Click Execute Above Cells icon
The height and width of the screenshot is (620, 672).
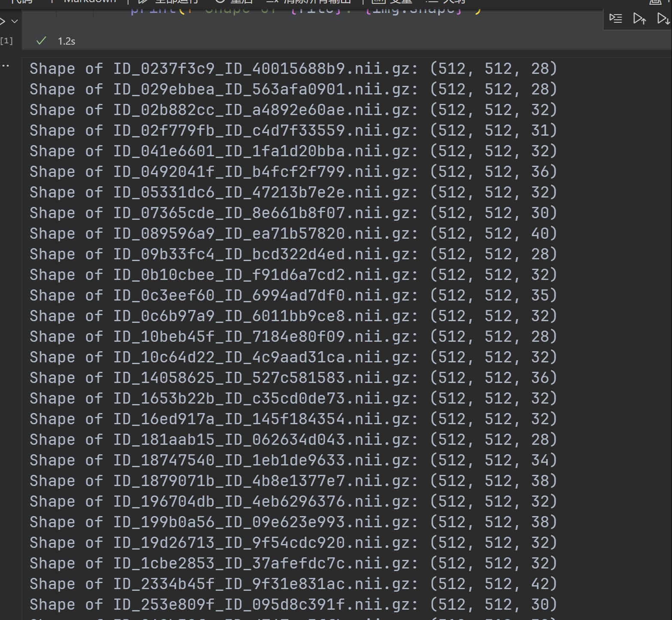tap(639, 18)
